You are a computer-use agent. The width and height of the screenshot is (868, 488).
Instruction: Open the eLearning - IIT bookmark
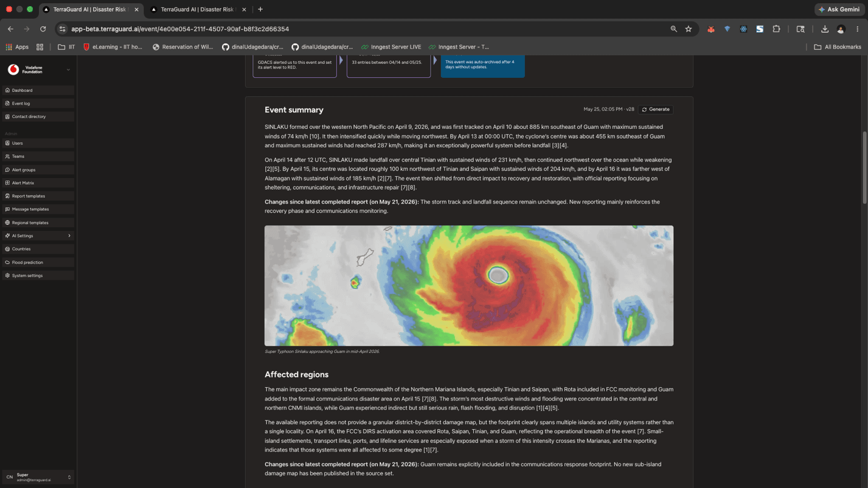tap(113, 47)
